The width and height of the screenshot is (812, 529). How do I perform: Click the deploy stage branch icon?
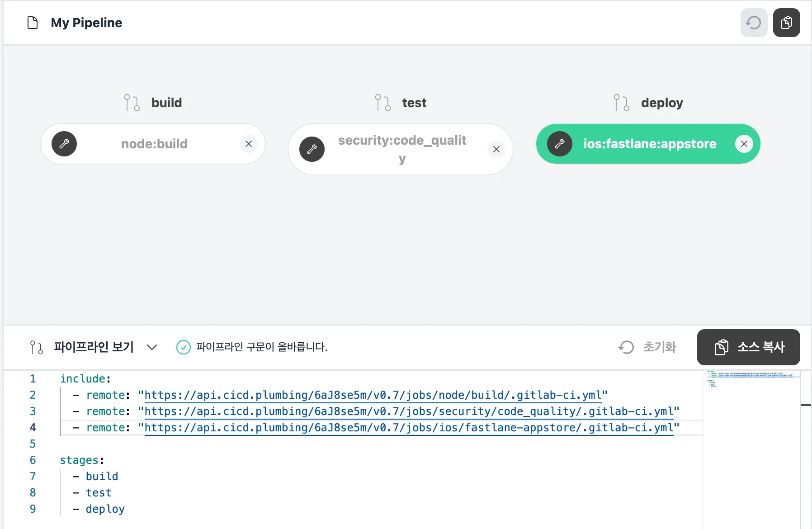622,103
